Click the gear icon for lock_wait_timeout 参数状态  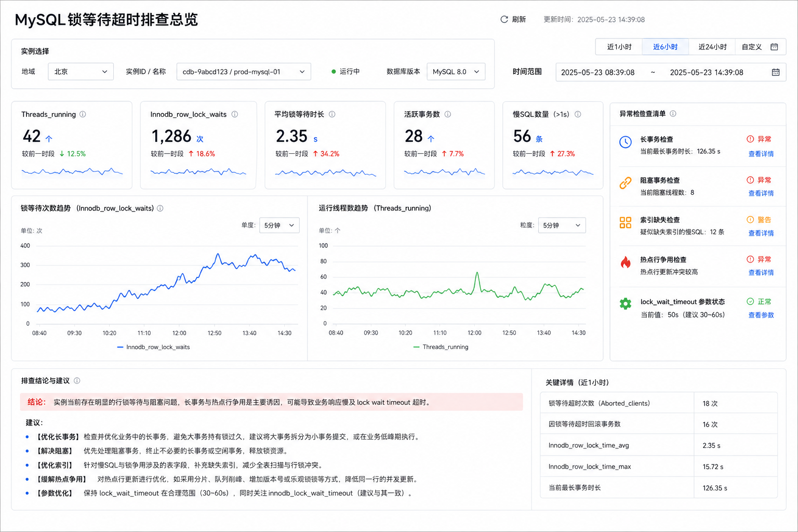626,304
